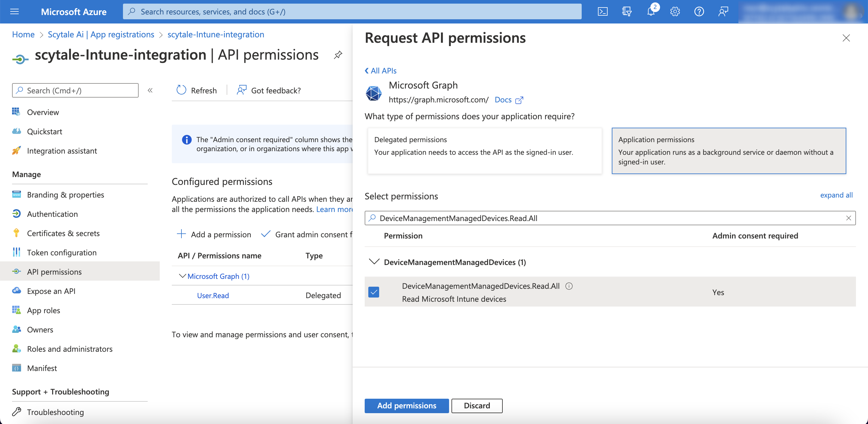This screenshot has height=424, width=868.
Task: Open Cloud Shell from the top bar
Action: tap(602, 12)
